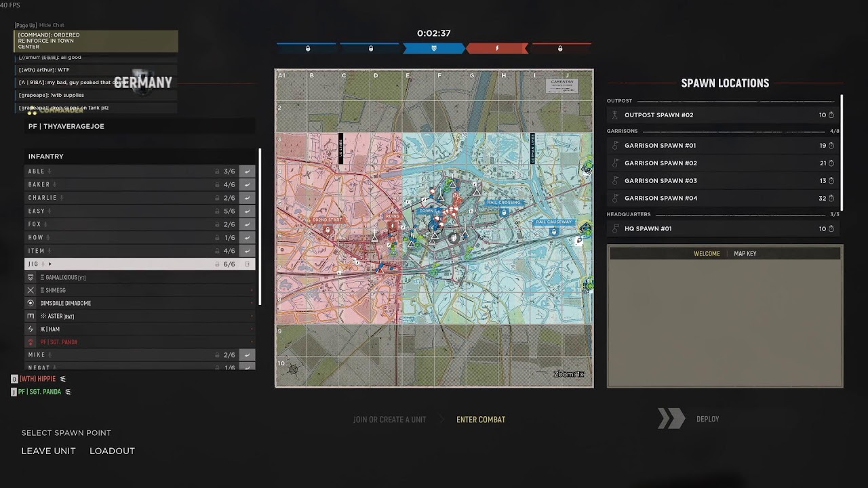
Task: Click the flag icon of Garrison Spawn #03
Action: pyautogui.click(x=615, y=181)
